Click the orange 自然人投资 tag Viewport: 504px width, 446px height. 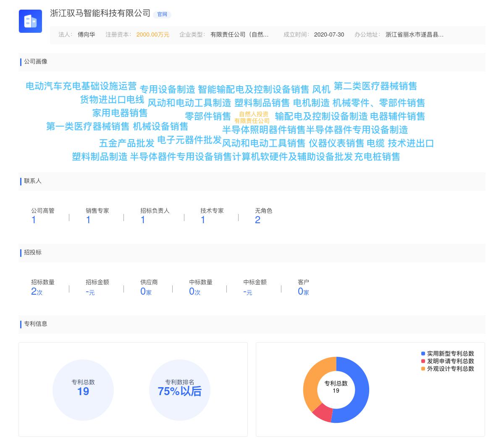[x=253, y=114]
